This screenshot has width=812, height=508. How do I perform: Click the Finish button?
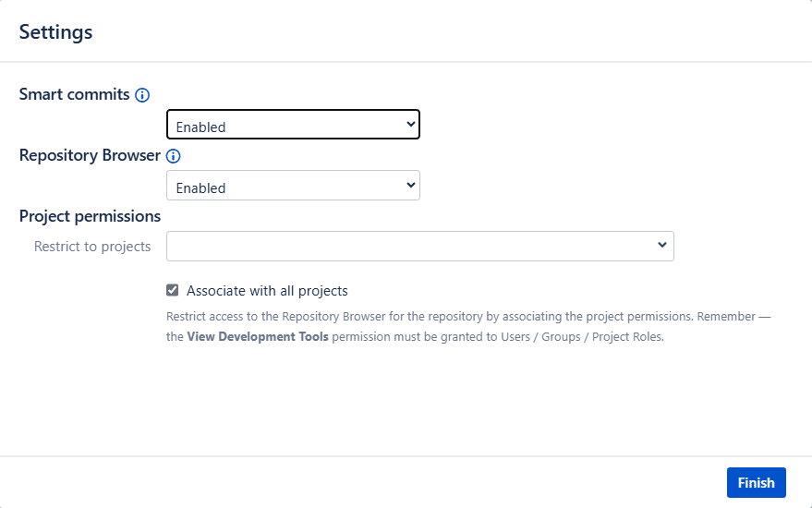[756, 483]
